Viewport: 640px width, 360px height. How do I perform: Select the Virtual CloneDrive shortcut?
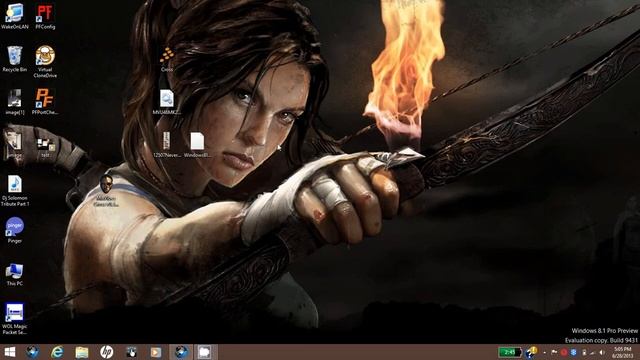click(45, 61)
